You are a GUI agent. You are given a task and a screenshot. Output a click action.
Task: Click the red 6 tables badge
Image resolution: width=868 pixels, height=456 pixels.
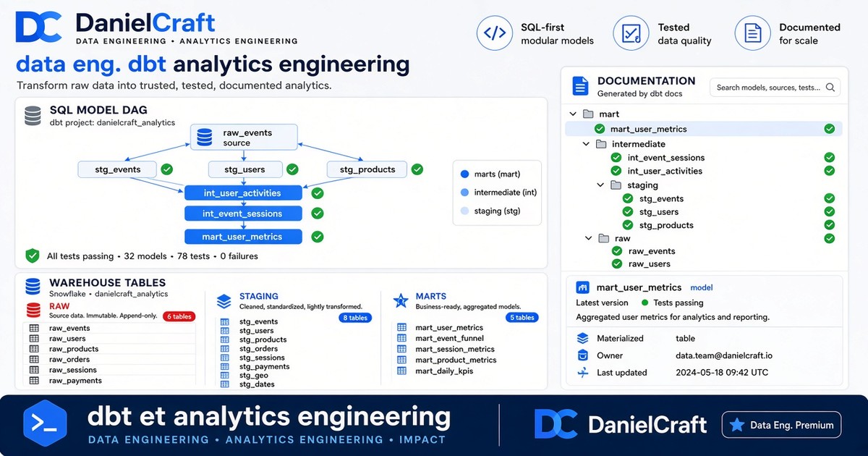pyautogui.click(x=179, y=316)
